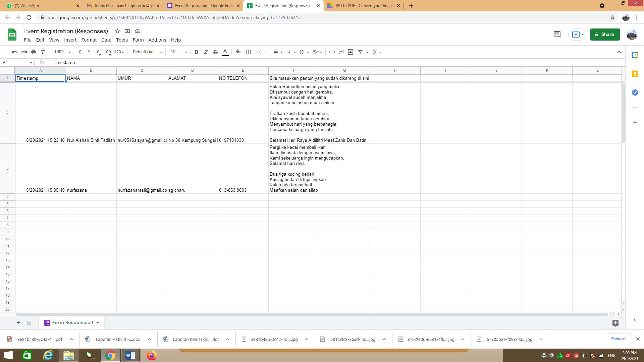Click the green Share button
Image resolution: width=644 pixels, height=362 pixels.
coord(604,35)
